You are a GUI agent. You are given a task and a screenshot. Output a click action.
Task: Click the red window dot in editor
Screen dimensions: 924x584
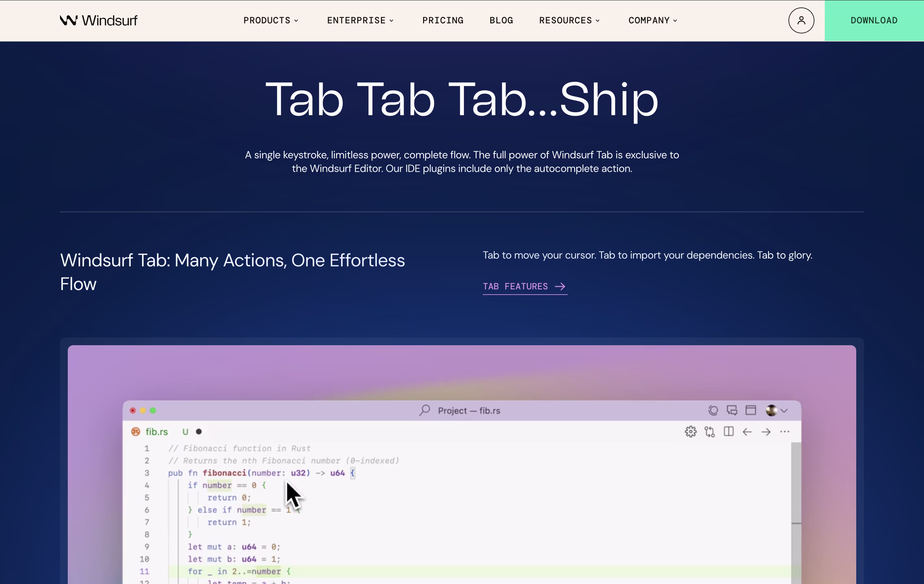click(133, 410)
